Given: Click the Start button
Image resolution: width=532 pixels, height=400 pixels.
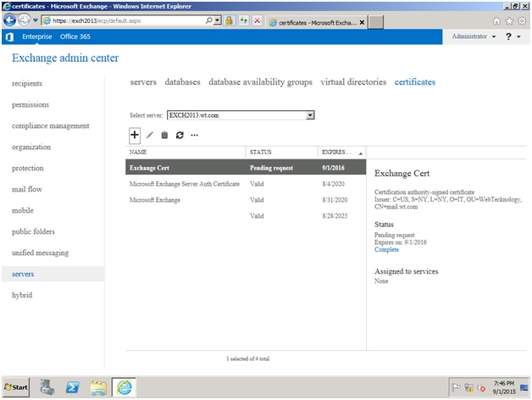Looking at the screenshot, I should 16,387.
